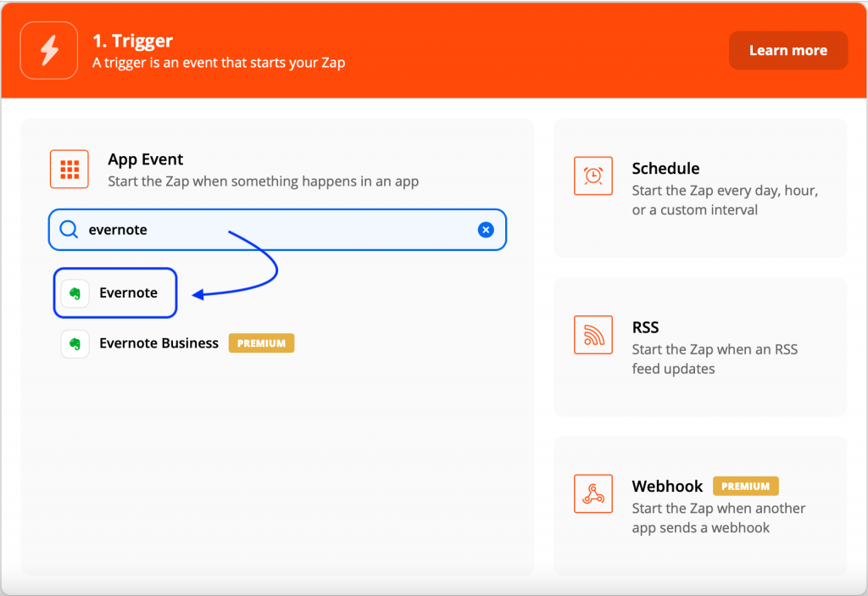Focus the app search field containing evernote
The height and width of the screenshot is (596, 868).
277,229
